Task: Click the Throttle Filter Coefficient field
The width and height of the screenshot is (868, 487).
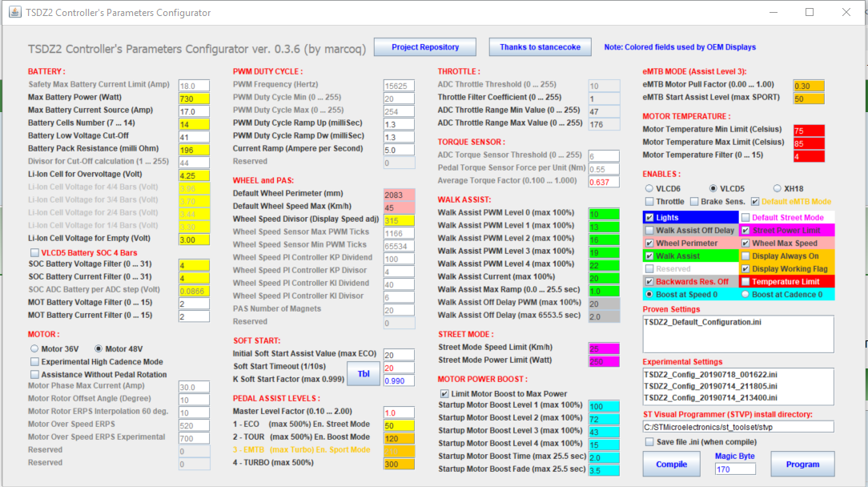Action: (x=604, y=99)
